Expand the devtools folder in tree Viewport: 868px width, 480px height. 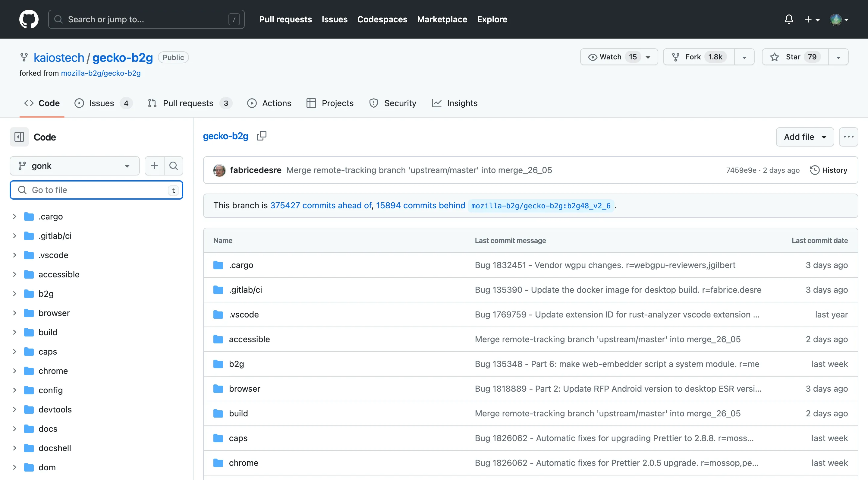pyautogui.click(x=14, y=409)
